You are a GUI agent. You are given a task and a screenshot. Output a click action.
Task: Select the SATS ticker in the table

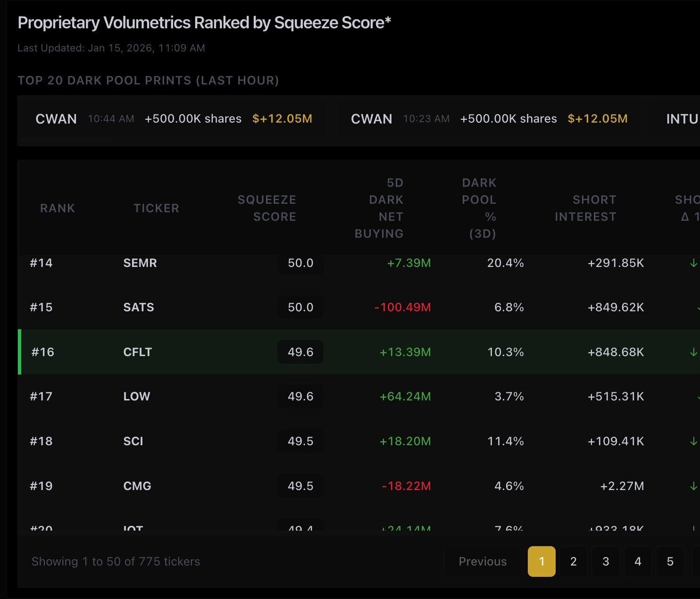click(138, 308)
